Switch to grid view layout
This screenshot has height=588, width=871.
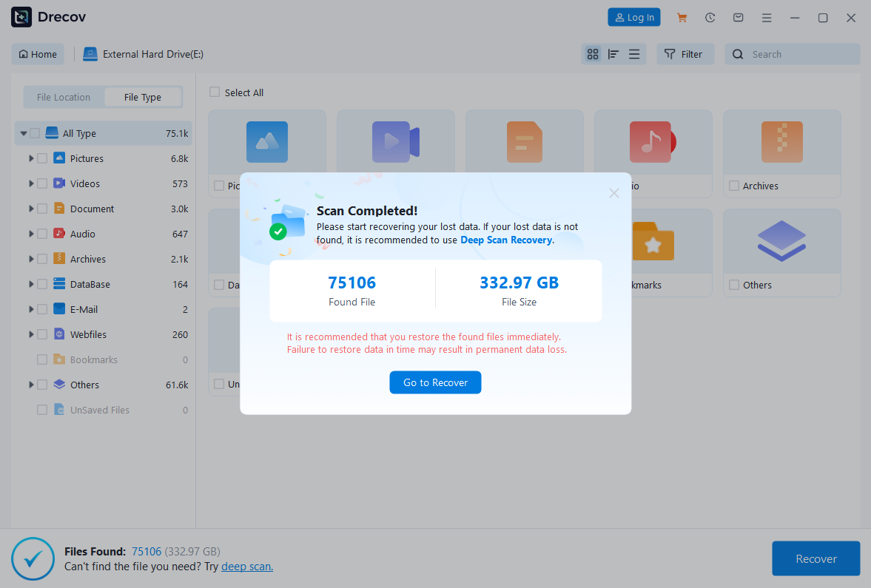[593, 53]
